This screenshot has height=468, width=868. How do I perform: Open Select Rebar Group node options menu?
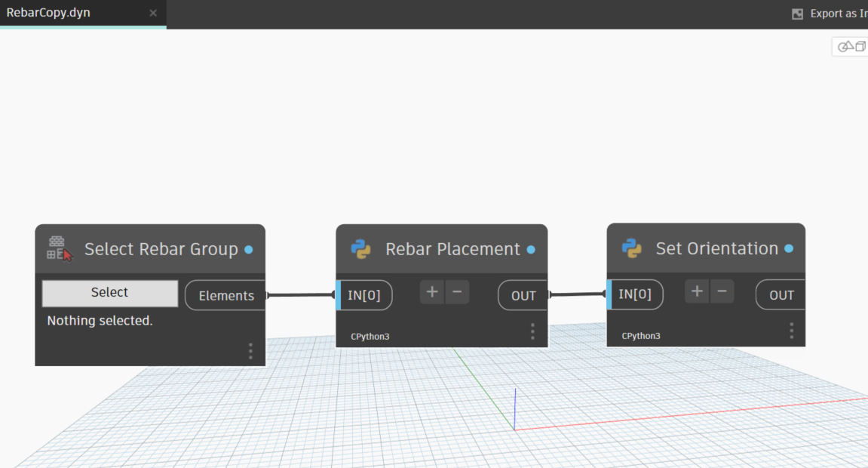pos(250,351)
